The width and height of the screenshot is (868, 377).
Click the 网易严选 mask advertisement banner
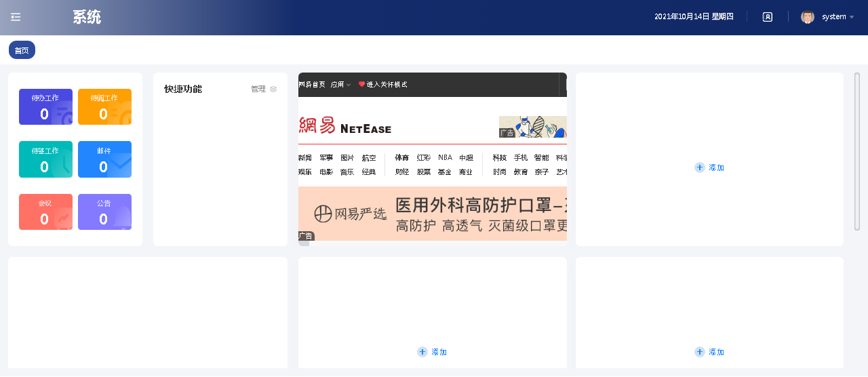[432, 214]
